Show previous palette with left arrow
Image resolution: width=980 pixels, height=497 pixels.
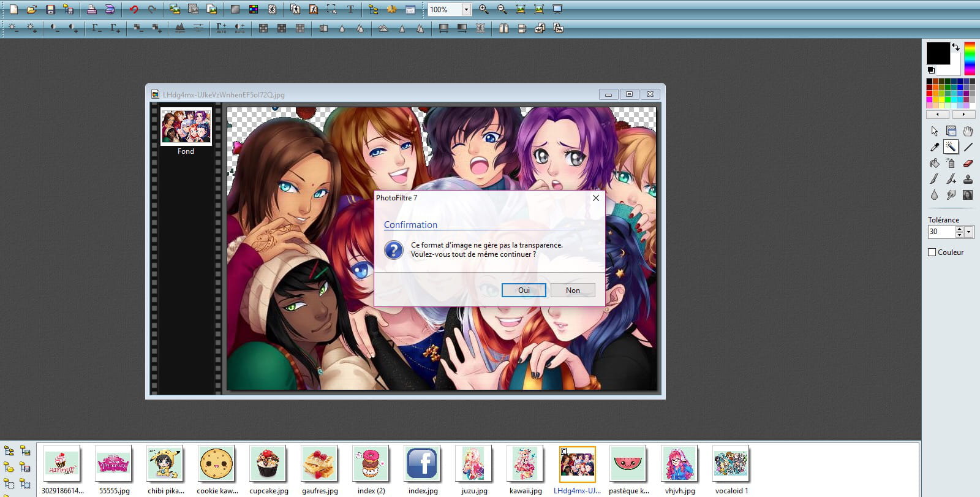coord(938,114)
